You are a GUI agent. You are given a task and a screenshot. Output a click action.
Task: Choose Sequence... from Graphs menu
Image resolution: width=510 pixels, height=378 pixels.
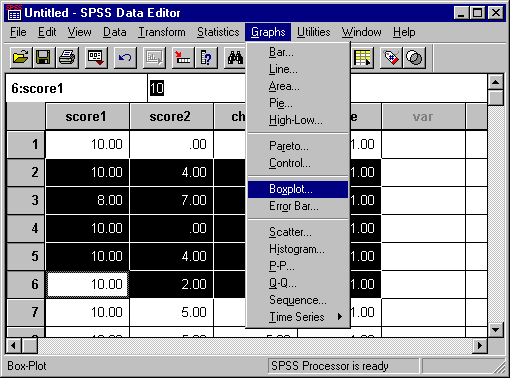(x=298, y=300)
